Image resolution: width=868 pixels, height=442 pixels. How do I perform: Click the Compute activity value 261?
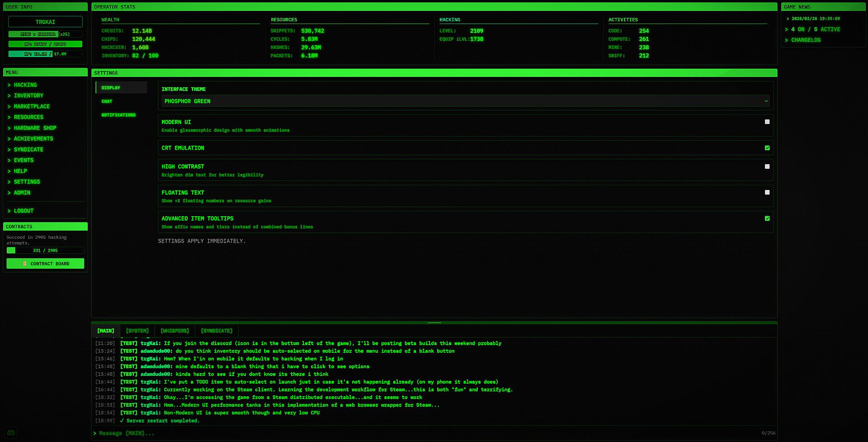click(644, 39)
